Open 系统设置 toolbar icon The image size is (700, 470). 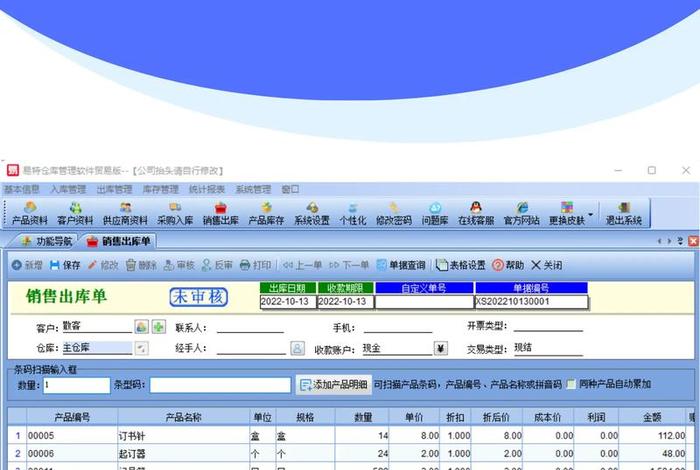312,213
